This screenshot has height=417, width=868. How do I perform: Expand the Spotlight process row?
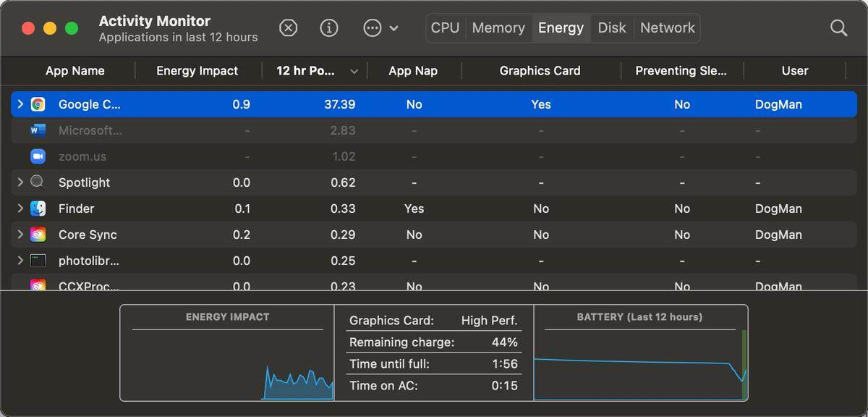point(20,182)
